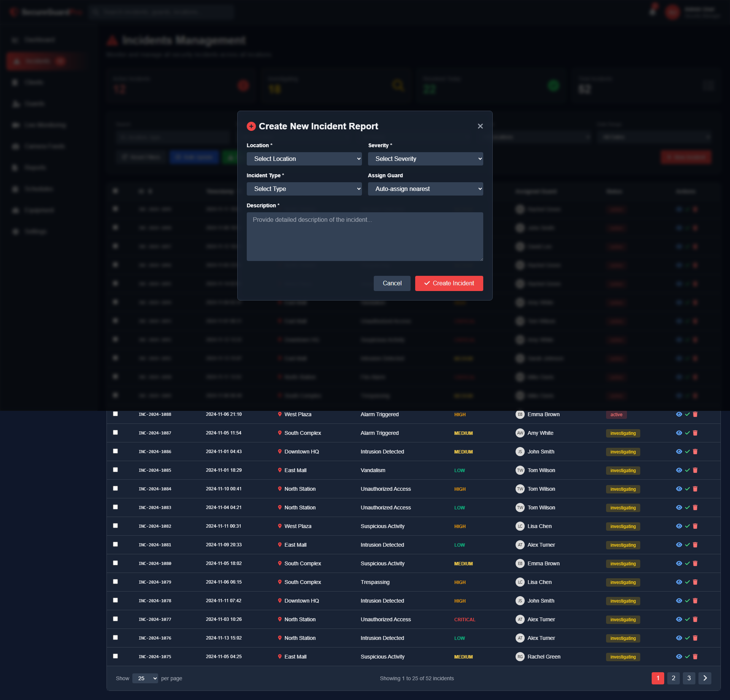The width and height of the screenshot is (730, 700).
Task: Go to page 2 of incidents
Action: pos(673,678)
